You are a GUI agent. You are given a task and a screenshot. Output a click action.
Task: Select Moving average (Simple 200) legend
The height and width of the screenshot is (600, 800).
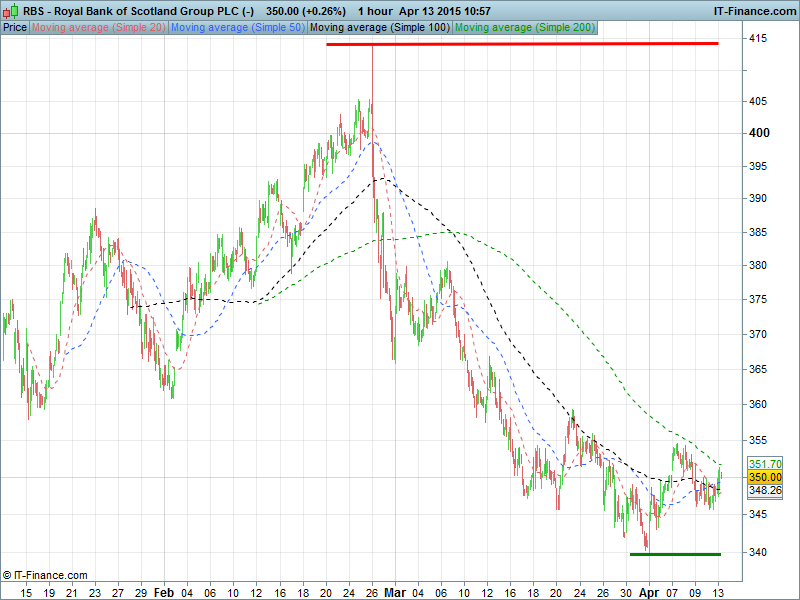tap(525, 27)
